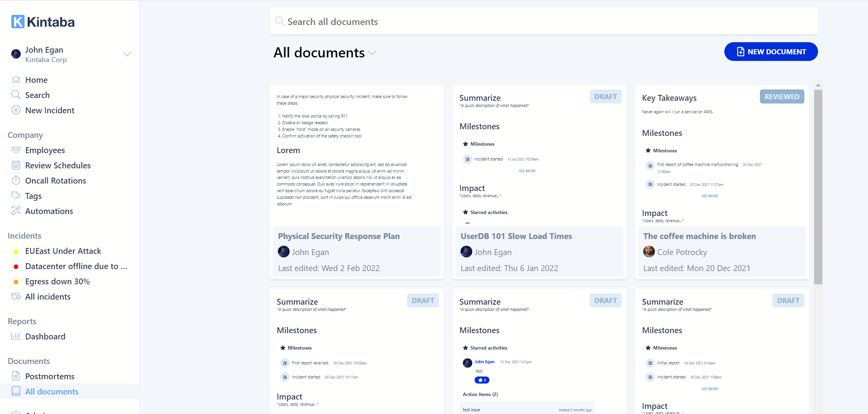Screen dimensions: 868x414
Task: Click John Egan's avatar on UserDB 101 card
Action: [x=466, y=252]
